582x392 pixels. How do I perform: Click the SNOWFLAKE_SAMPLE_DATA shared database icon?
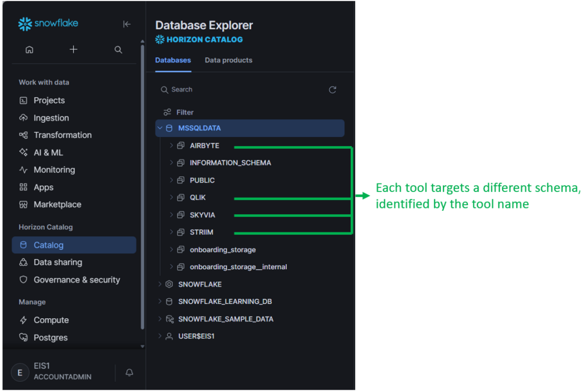coord(169,319)
